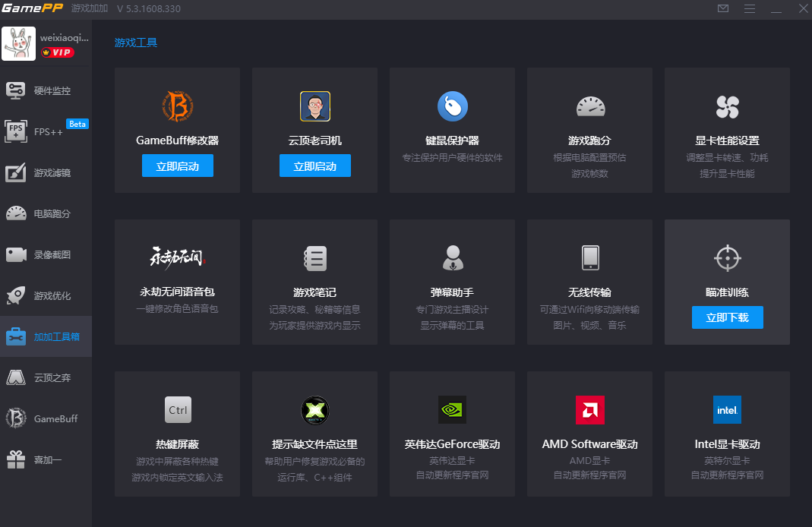812x527 pixels.
Task: Open the 热键屏蔽 Ctrl key icon
Action: pos(177,410)
